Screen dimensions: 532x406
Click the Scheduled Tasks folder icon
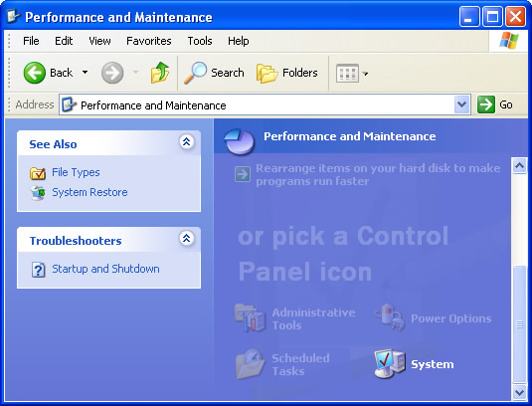coord(250,364)
